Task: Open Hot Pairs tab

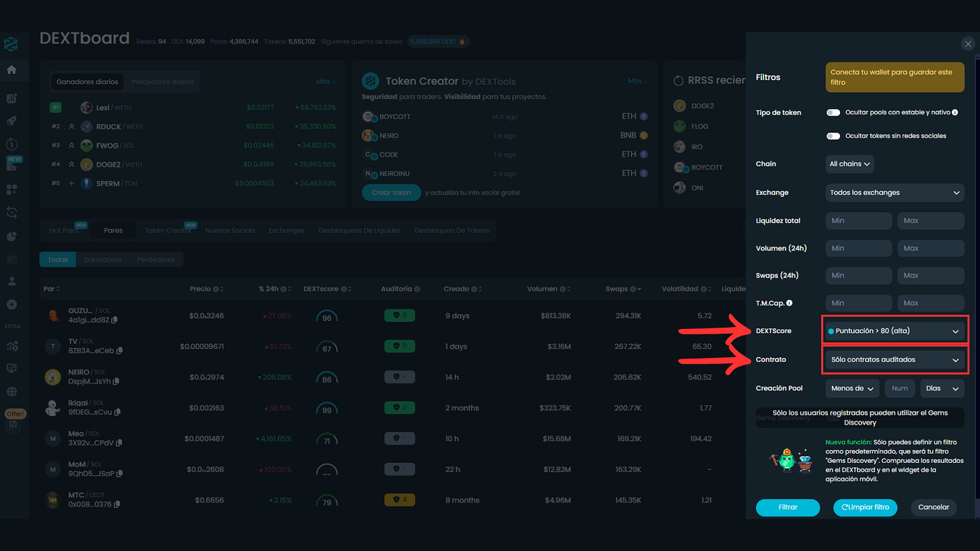Action: tap(64, 230)
